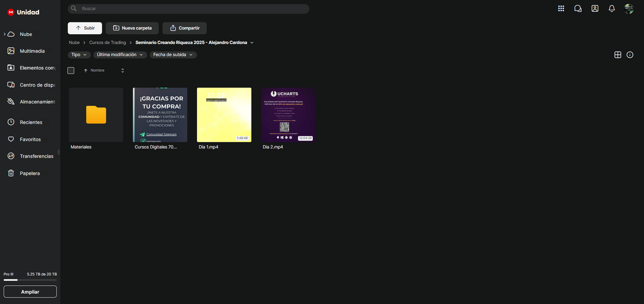
Task: Open the Día 2.mp4 video thumbnail
Action: 288,115
